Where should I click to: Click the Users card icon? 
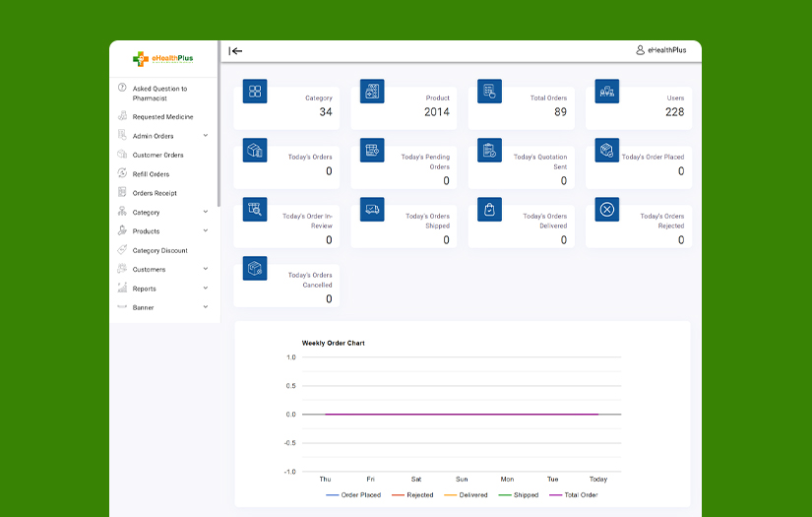pyautogui.click(x=607, y=92)
